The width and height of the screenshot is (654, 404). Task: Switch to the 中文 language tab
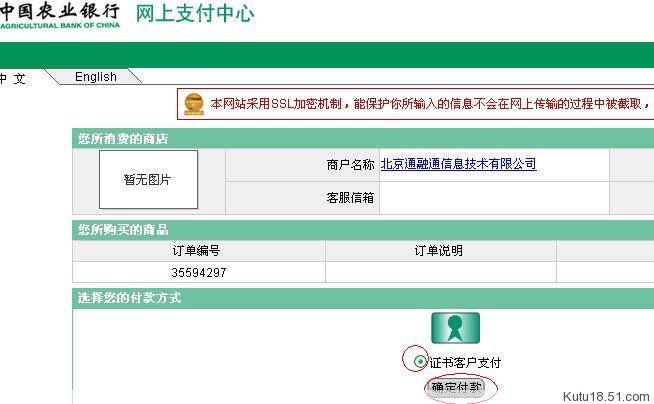(13, 78)
